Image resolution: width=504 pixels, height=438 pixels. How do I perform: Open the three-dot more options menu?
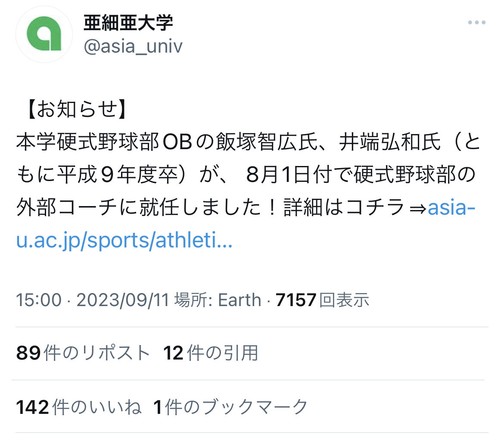click(477, 22)
